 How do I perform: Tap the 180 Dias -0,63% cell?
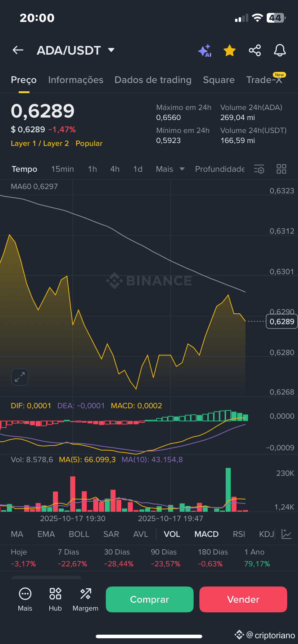coord(213,558)
